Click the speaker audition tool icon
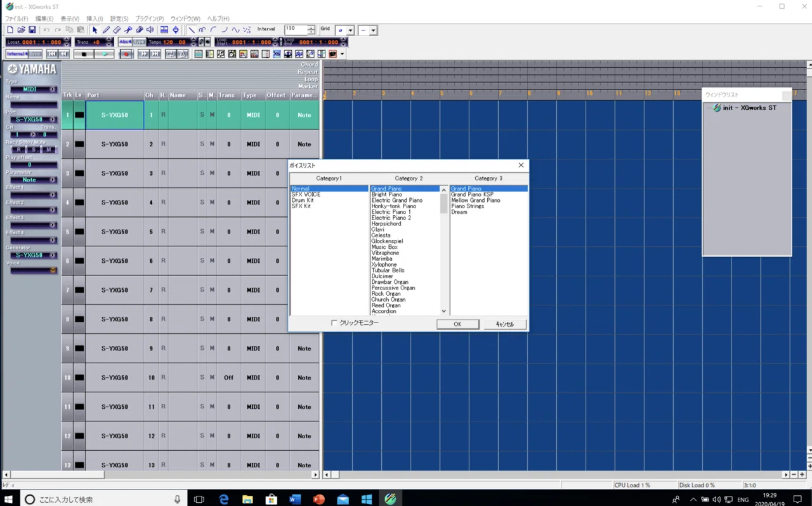This screenshot has width=812, height=506. (150, 30)
